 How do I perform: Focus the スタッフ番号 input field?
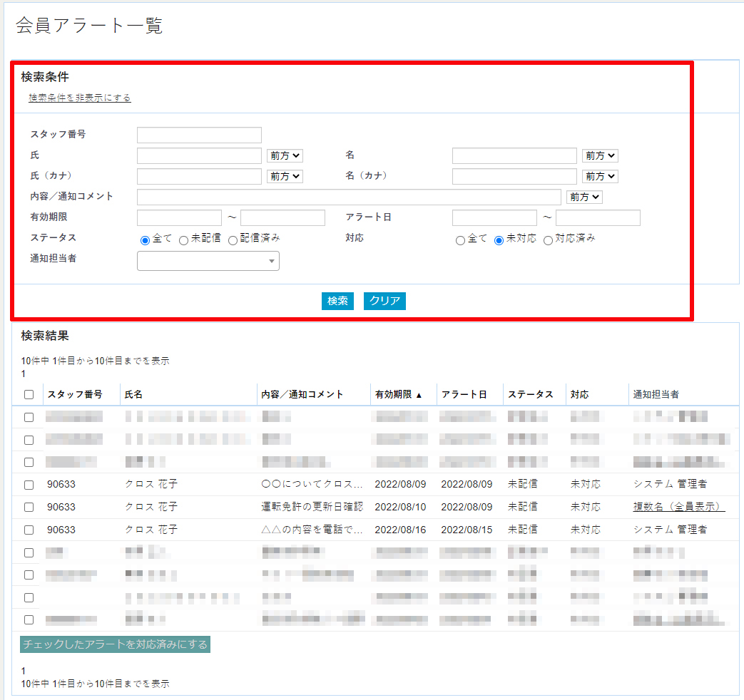click(199, 135)
